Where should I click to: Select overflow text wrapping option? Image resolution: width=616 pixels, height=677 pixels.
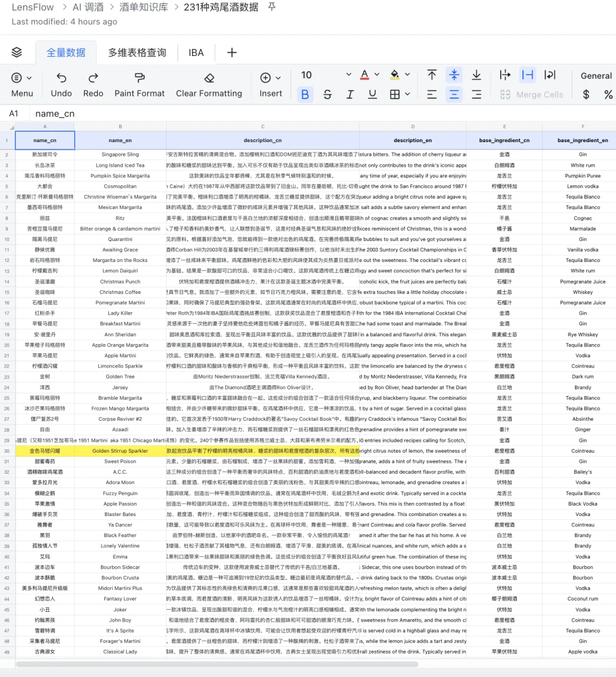(505, 75)
